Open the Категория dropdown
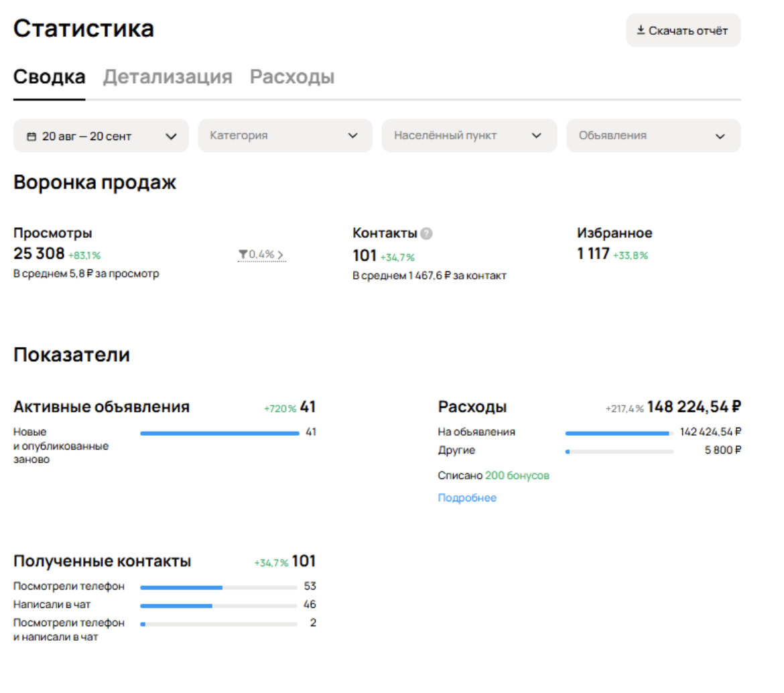This screenshot has height=693, width=784. tap(285, 135)
